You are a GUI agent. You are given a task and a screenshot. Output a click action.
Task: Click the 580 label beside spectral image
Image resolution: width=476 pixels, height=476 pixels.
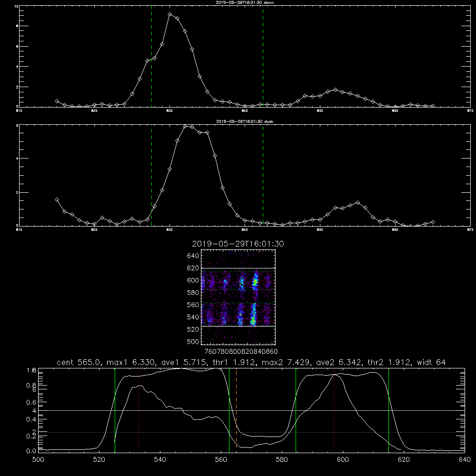click(193, 293)
